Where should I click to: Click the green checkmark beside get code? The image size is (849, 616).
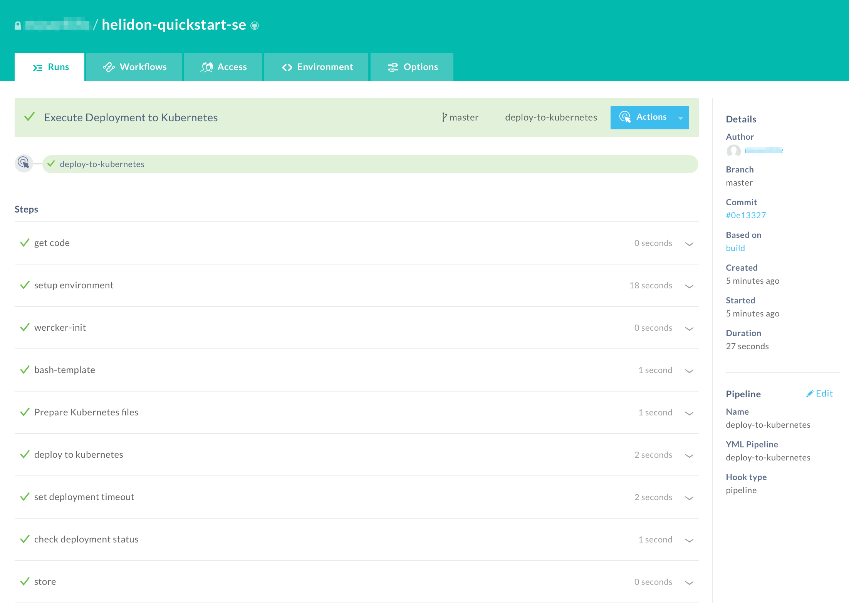pos(25,243)
